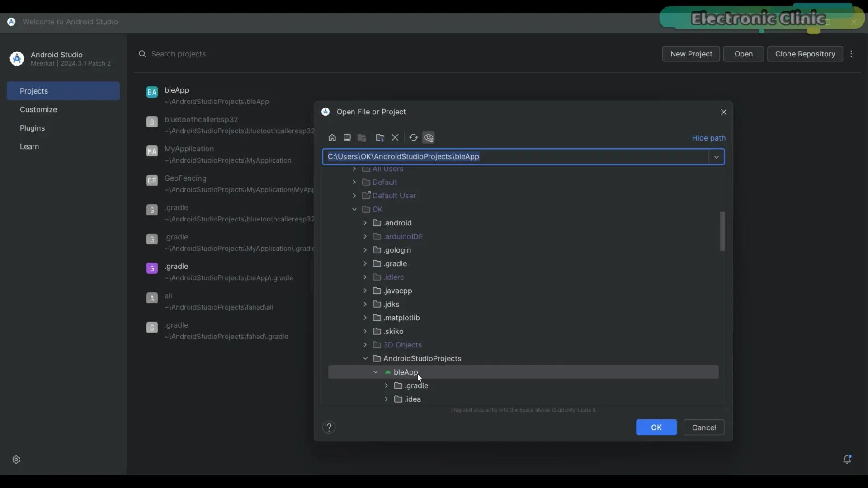Viewport: 868px width, 488px height.
Task: Close the Open File or Project dialog
Action: coord(724,112)
